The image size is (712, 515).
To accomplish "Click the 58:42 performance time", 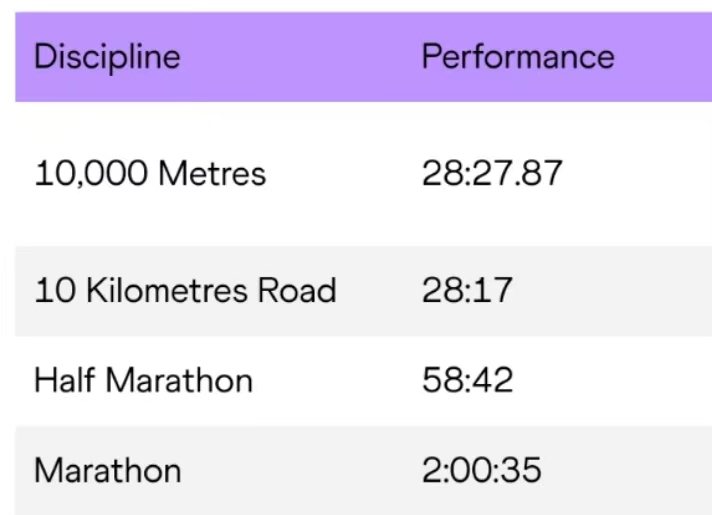I will click(x=468, y=380).
